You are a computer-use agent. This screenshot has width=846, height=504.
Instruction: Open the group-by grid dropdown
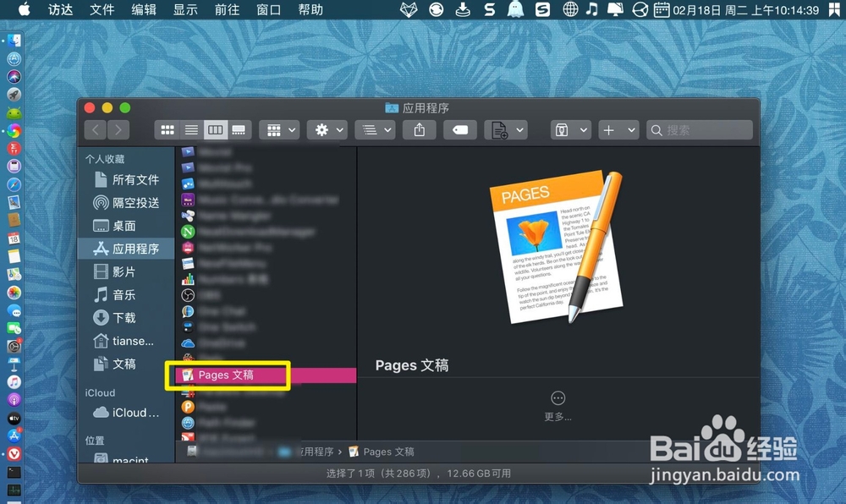point(279,130)
